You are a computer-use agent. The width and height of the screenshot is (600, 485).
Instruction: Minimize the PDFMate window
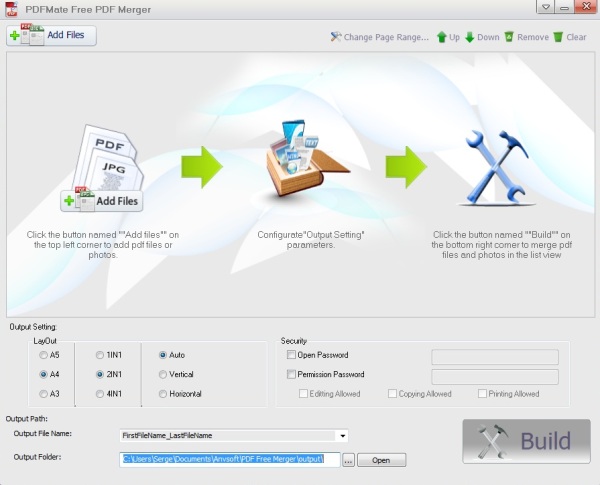tap(564, 7)
